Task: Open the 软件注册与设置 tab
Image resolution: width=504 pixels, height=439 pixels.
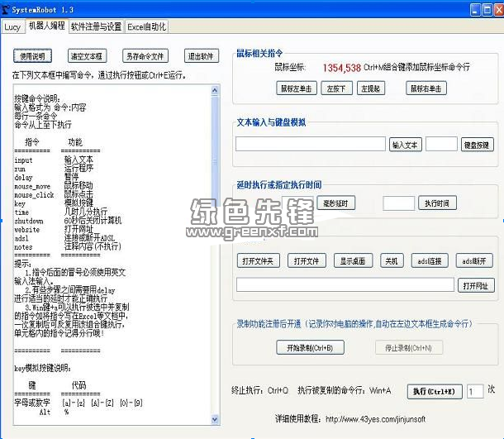Action: point(96,26)
